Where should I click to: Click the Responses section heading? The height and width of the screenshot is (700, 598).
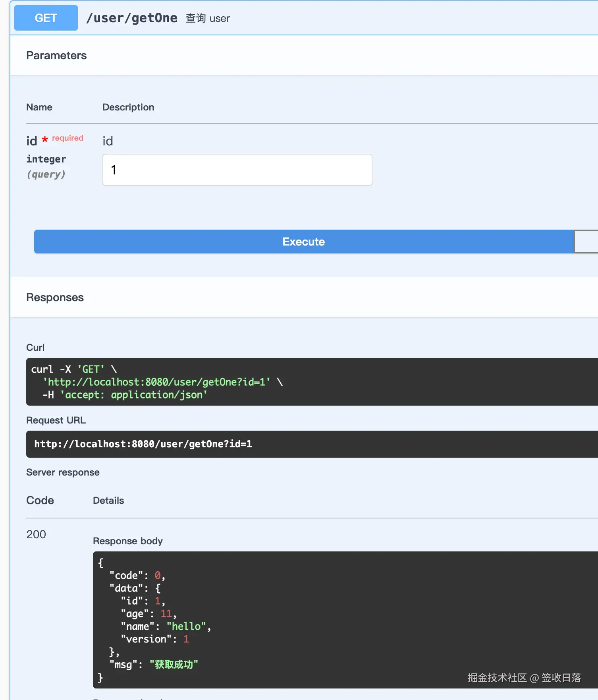55,297
